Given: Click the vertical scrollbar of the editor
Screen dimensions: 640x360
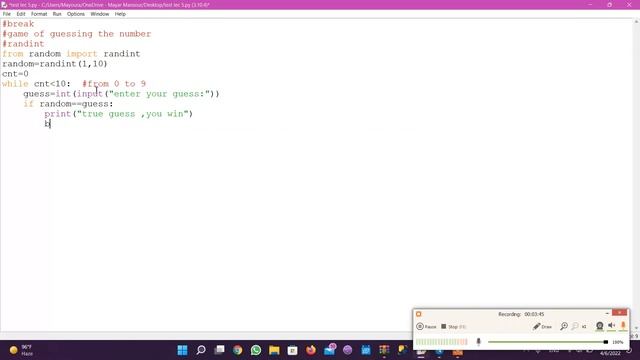Looking at the screenshot, I should tap(636, 176).
